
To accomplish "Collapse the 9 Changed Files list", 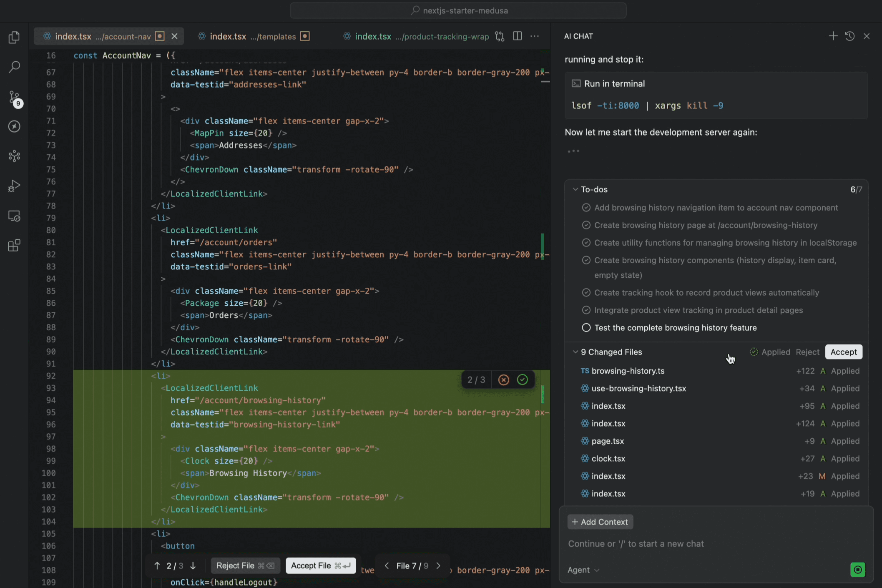I will tap(575, 352).
